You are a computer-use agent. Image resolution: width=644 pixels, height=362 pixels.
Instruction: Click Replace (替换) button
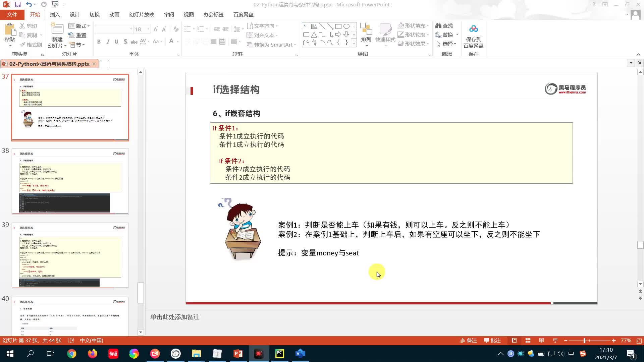[x=444, y=35]
